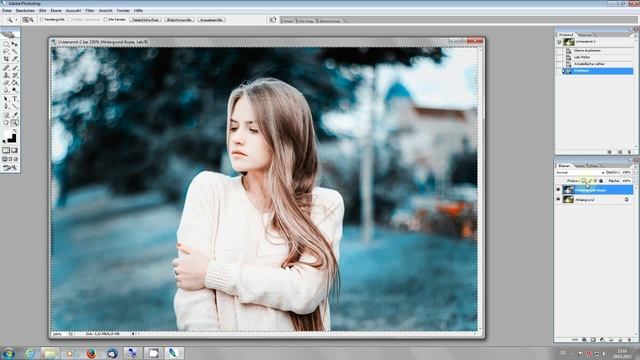Select the Rectangular Marquee tool
Screen dimensions: 640x360
pos(6,44)
